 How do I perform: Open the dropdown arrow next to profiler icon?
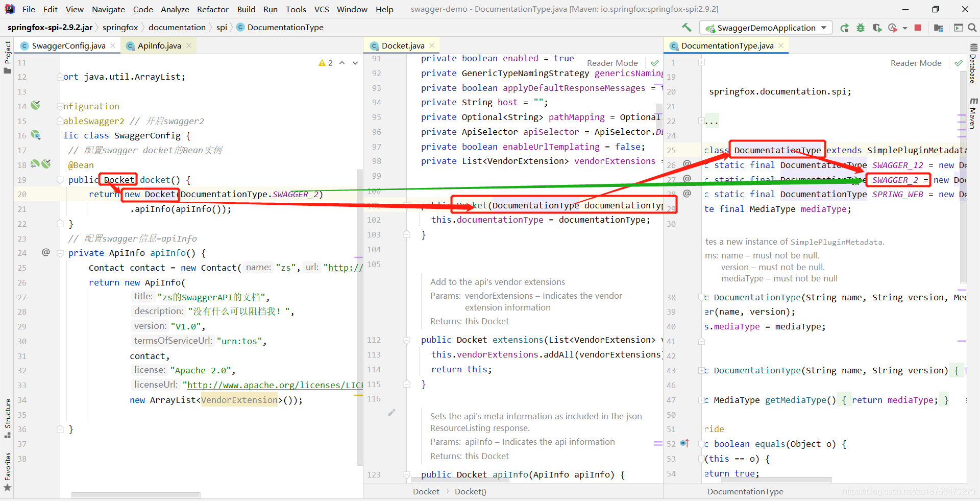coord(904,28)
